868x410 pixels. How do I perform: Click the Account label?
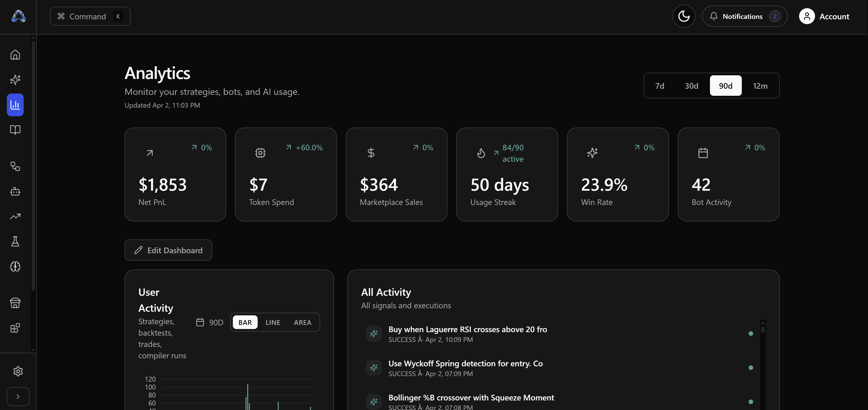(834, 16)
